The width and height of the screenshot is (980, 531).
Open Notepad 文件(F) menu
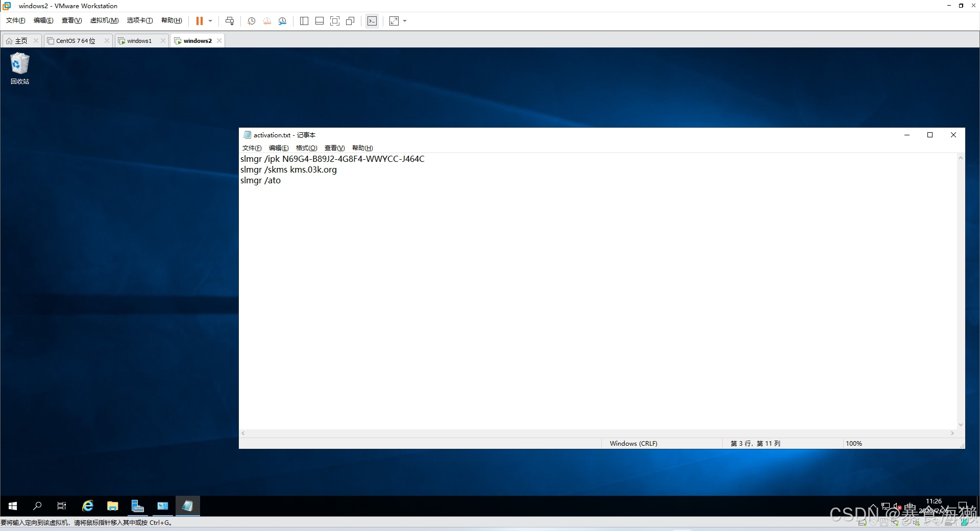(x=252, y=148)
